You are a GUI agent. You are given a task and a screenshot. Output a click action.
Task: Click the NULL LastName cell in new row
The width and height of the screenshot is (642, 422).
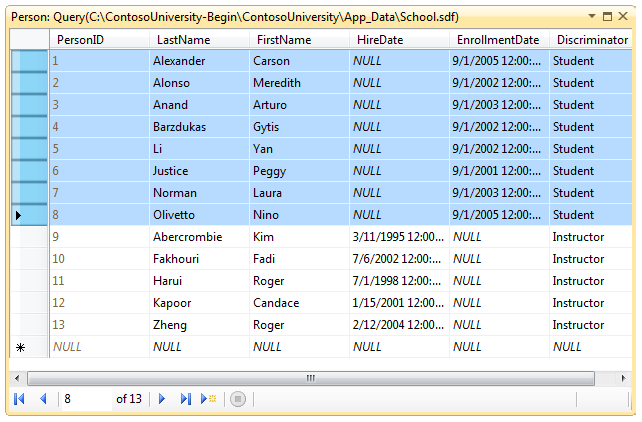[199, 347]
